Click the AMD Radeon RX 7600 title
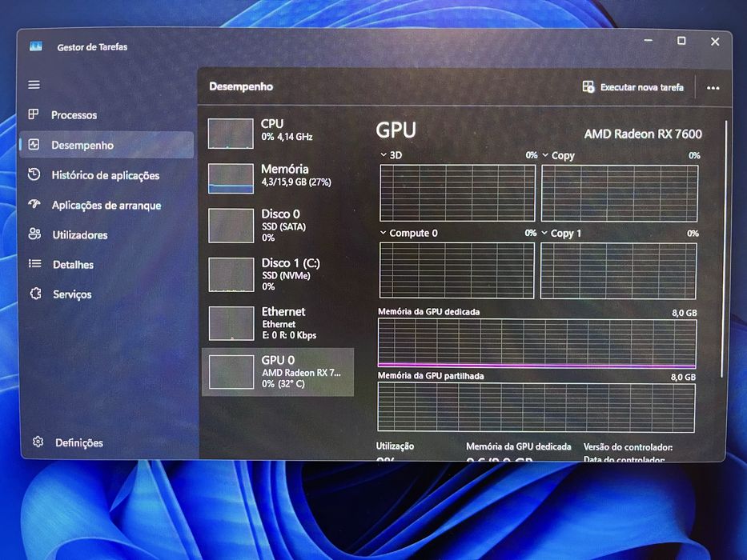747x560 pixels. tap(643, 134)
